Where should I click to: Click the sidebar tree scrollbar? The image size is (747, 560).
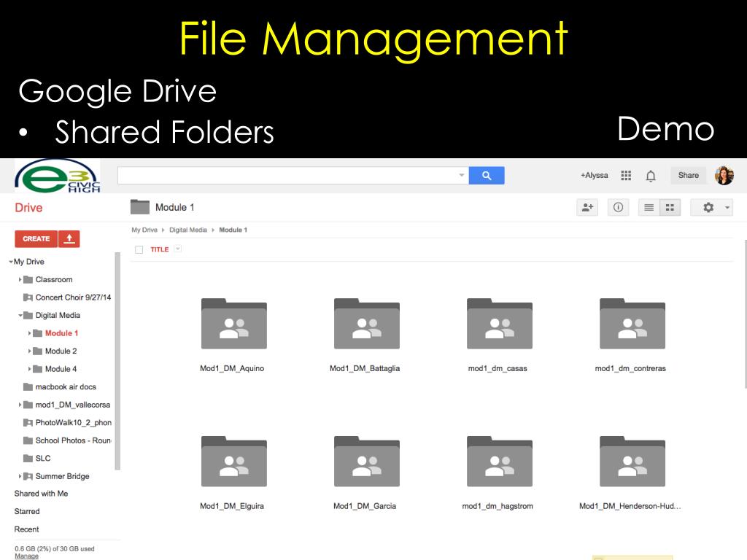(117, 361)
